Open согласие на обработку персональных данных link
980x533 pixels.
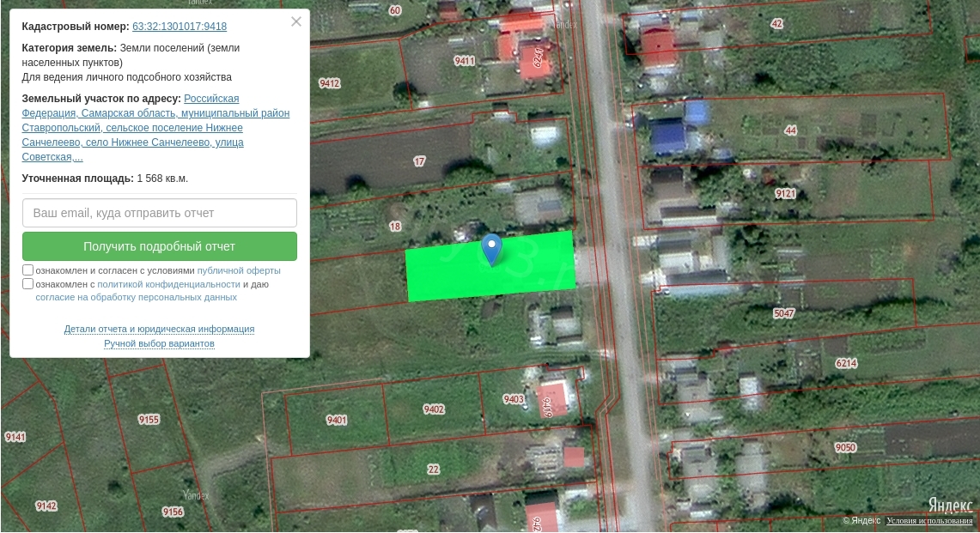click(x=137, y=298)
